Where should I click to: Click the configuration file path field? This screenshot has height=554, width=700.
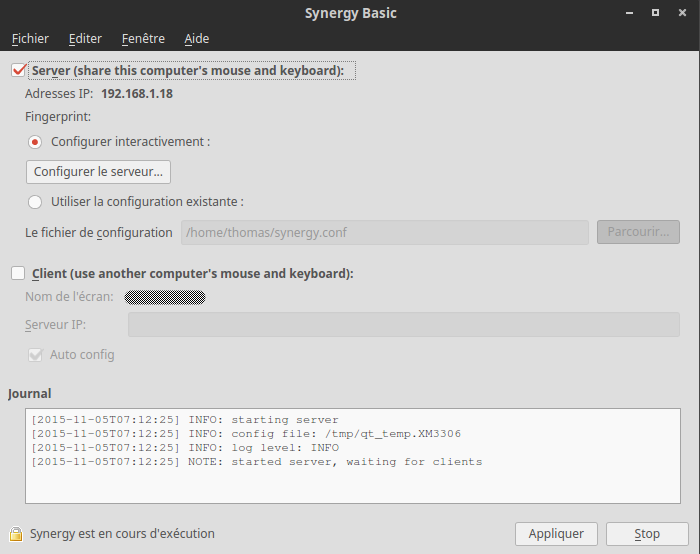(384, 232)
